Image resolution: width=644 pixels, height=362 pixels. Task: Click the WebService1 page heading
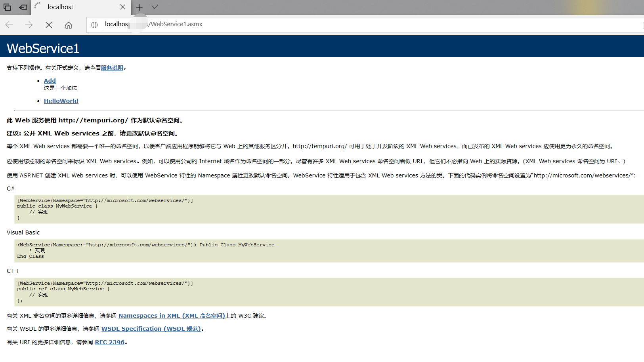coord(43,48)
